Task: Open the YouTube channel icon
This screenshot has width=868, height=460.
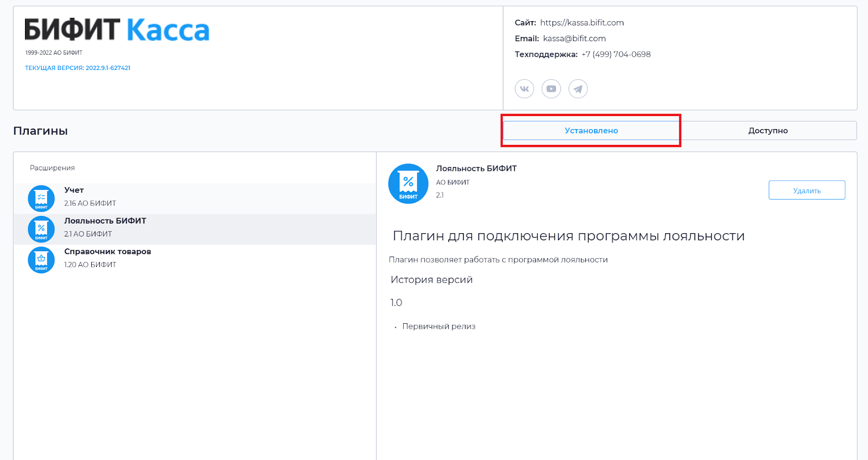Action: tap(551, 89)
